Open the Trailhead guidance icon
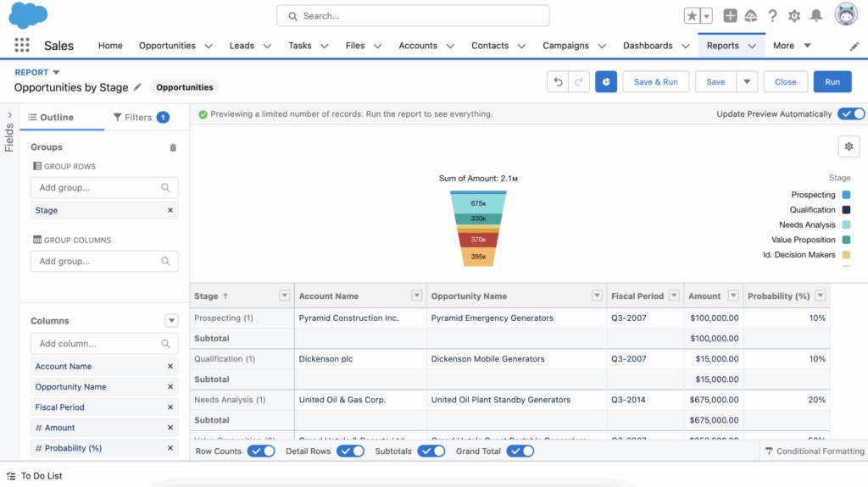This screenshot has width=868, height=487. pos(751,16)
